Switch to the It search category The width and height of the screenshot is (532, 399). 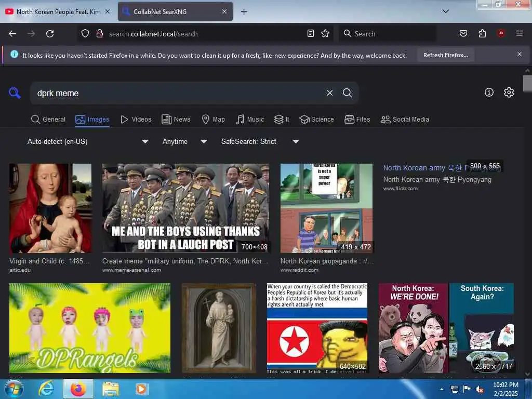click(x=282, y=119)
